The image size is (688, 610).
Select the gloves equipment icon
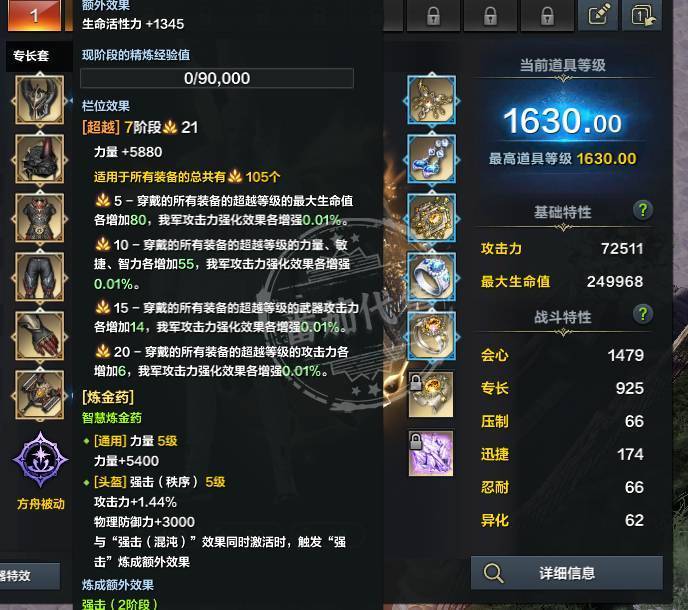(40, 336)
